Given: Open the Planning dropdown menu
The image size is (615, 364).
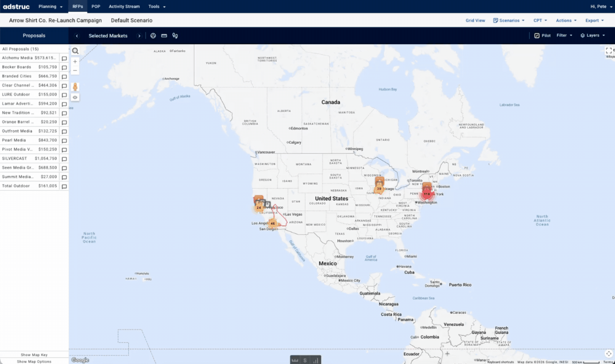Looking at the screenshot, I should tap(50, 6).
